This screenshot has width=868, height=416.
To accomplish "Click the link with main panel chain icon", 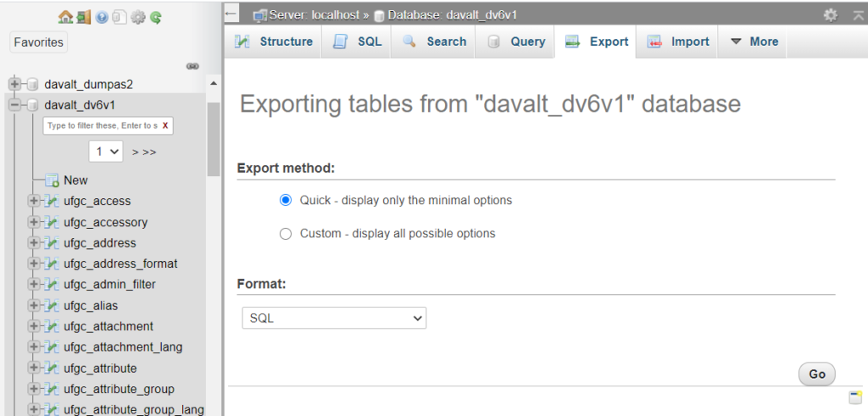I will [192, 66].
